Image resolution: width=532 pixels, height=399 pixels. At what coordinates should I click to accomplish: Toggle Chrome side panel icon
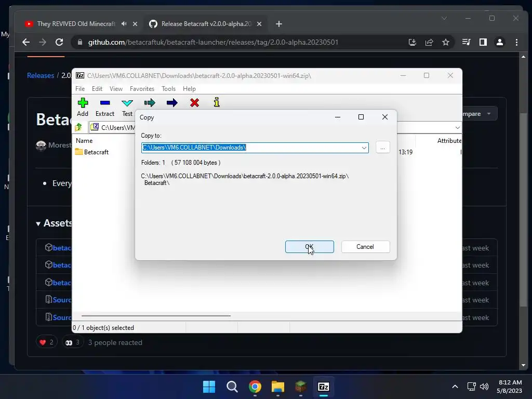[x=483, y=42]
